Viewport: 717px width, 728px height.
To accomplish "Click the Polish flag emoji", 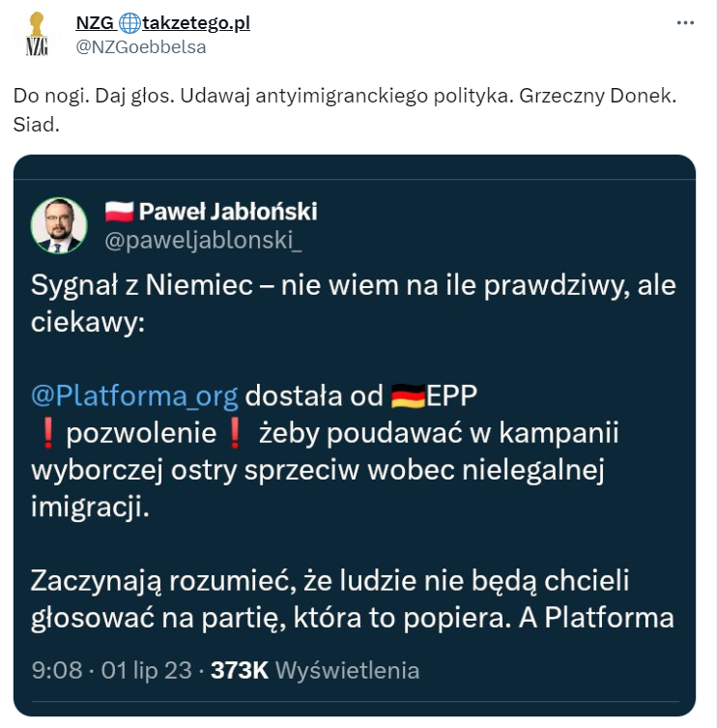I will point(119,212).
